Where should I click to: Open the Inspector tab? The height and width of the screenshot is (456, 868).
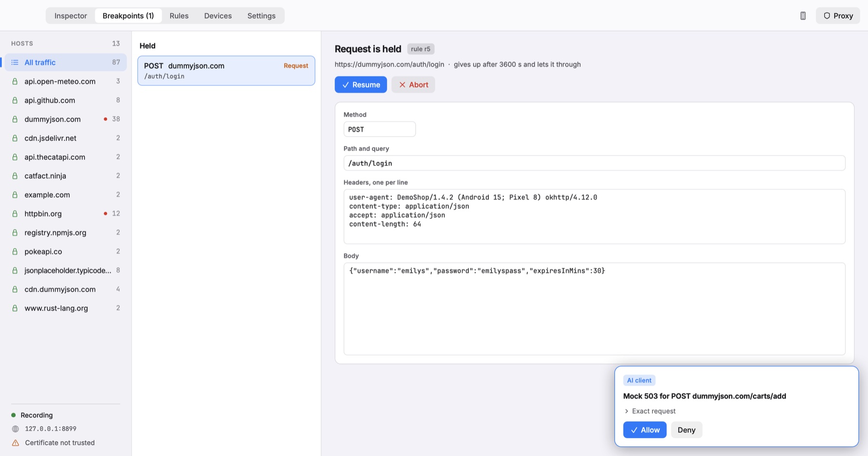click(x=71, y=16)
